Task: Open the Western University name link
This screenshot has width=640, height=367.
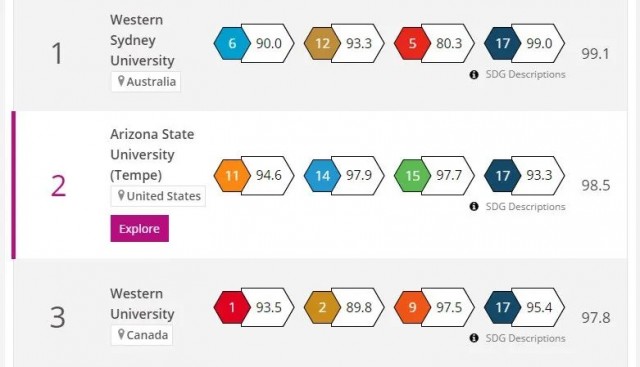Action: click(142, 304)
